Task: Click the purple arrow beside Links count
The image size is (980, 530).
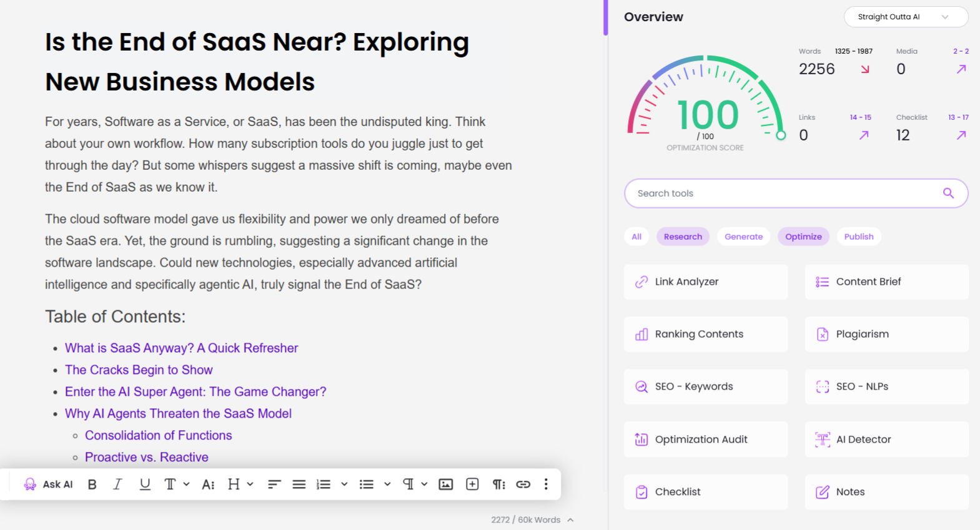Action: [864, 135]
